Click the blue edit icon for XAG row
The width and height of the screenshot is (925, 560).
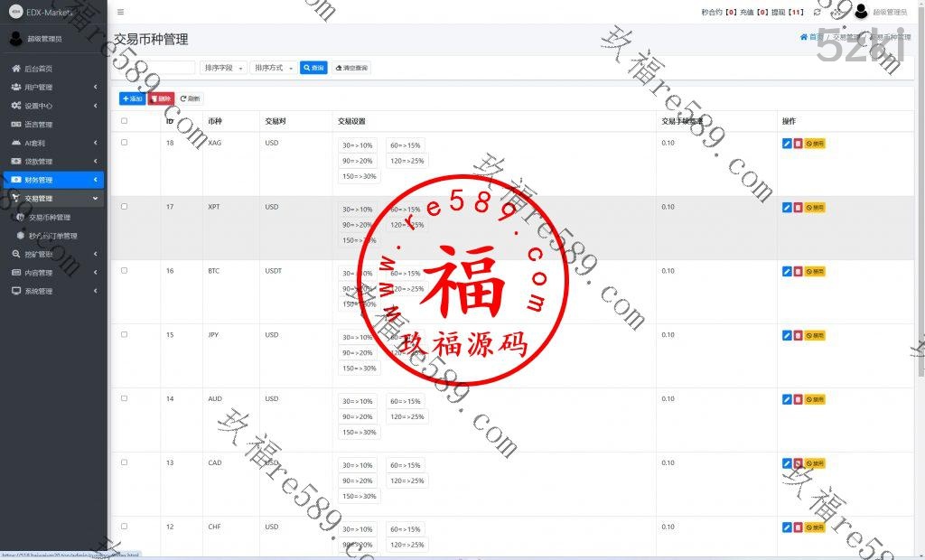pyautogui.click(x=786, y=144)
